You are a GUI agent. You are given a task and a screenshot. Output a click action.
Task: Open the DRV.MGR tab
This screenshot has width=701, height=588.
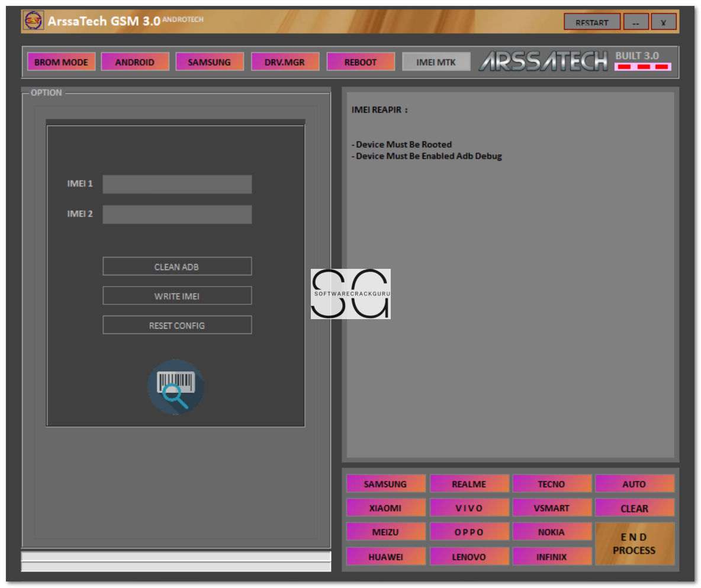click(x=285, y=62)
